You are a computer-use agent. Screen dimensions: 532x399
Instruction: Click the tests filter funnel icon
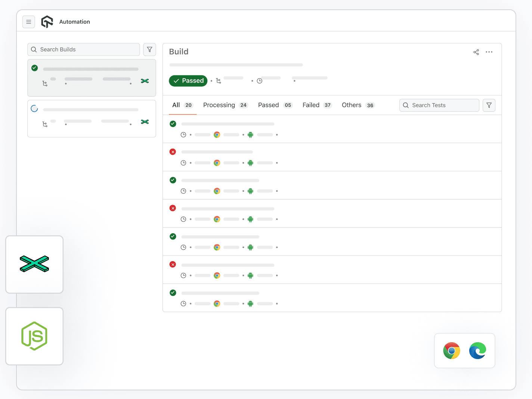click(489, 105)
